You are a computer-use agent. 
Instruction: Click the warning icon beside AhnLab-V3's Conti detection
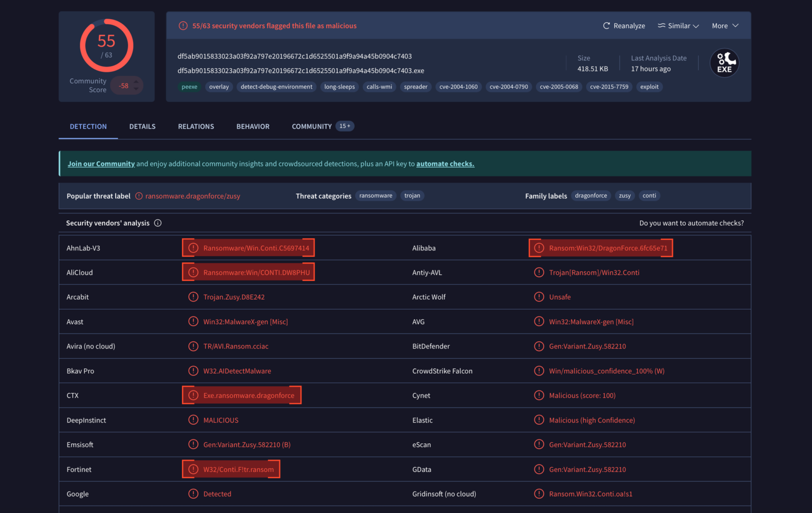(193, 247)
